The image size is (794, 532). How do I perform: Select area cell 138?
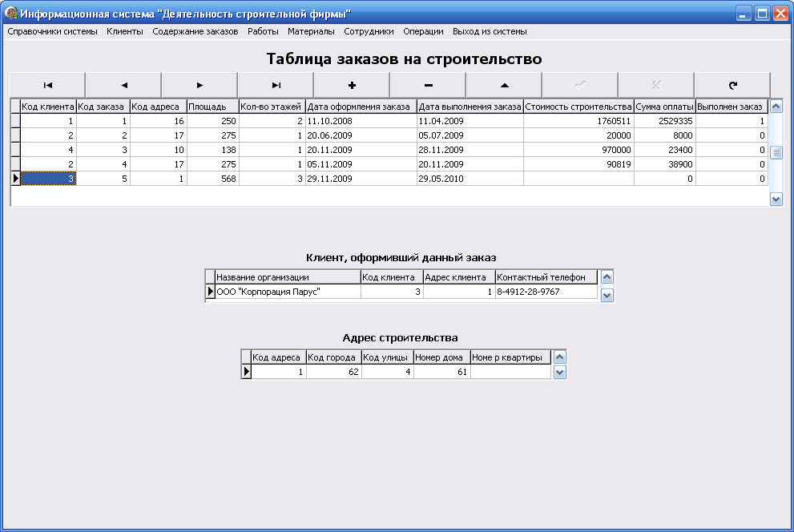(212, 150)
